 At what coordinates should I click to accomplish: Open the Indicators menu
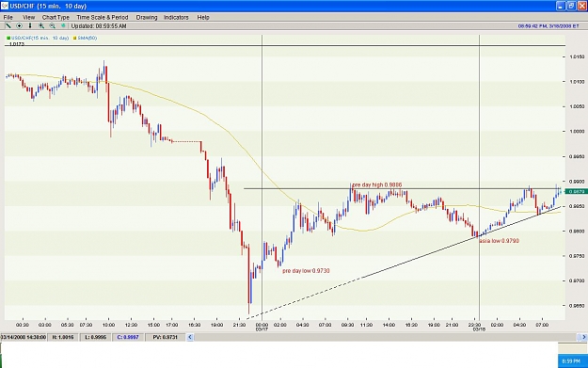click(176, 17)
